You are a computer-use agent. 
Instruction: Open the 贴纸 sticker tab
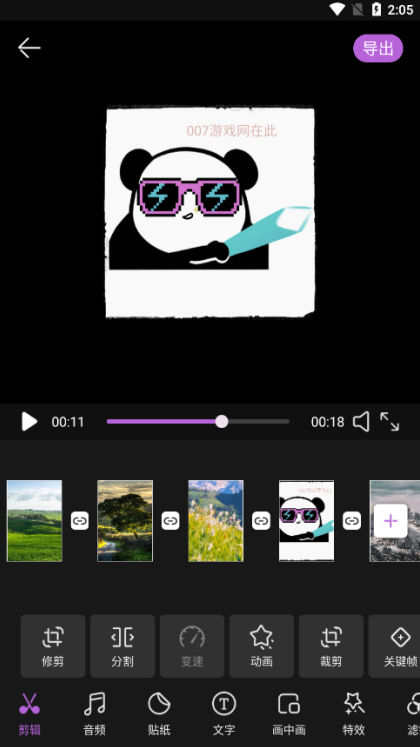coord(159,715)
